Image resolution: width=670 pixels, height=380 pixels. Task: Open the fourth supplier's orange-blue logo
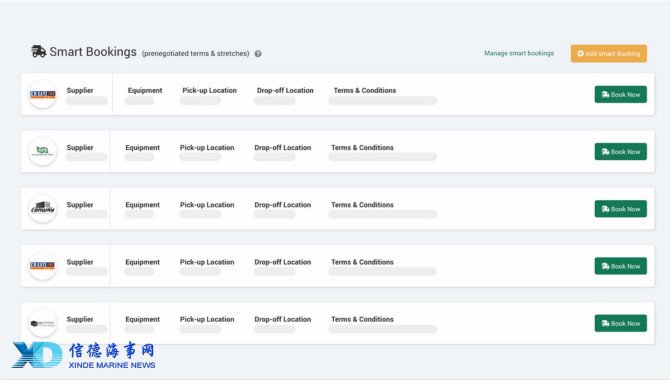[42, 265]
